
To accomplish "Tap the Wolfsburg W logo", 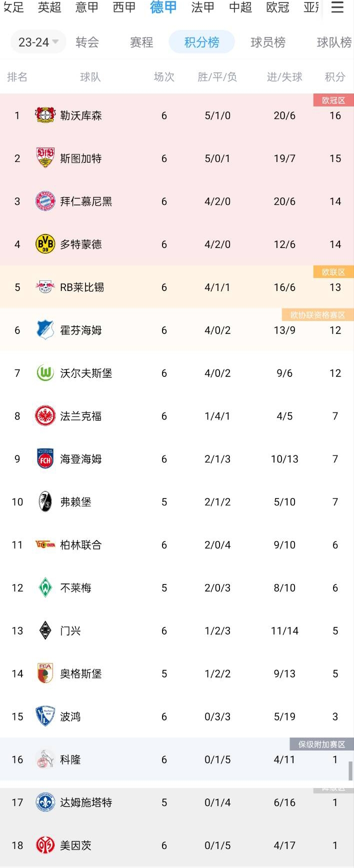I will click(45, 373).
